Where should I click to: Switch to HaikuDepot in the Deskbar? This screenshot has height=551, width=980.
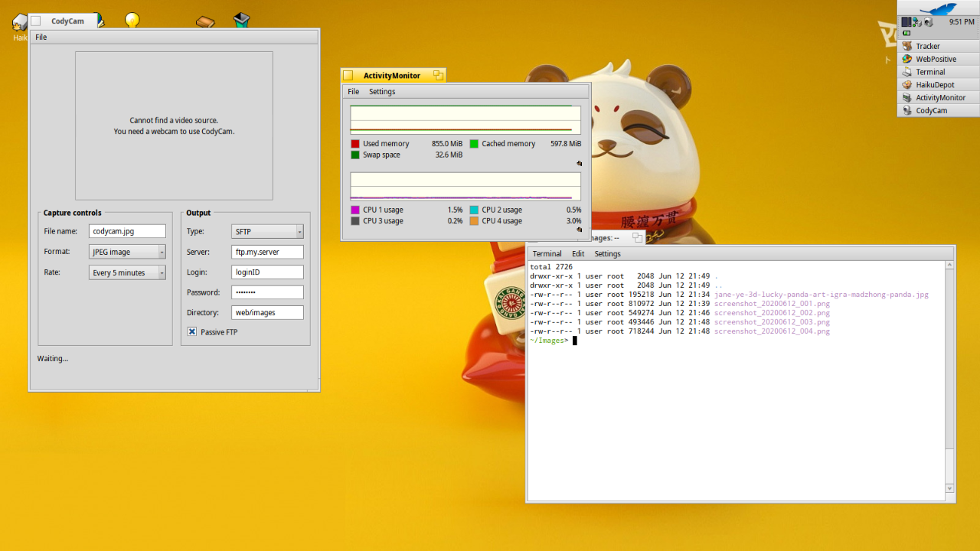[x=934, y=85]
